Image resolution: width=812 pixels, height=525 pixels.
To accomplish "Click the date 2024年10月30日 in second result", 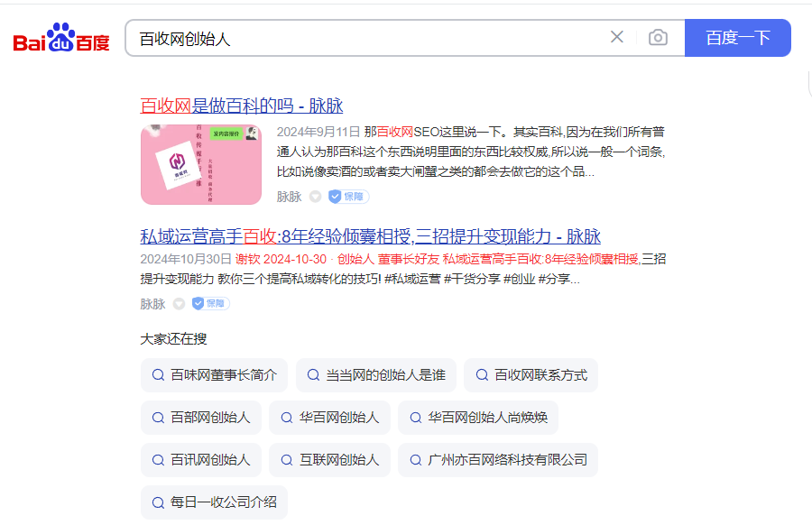I will click(x=186, y=259).
